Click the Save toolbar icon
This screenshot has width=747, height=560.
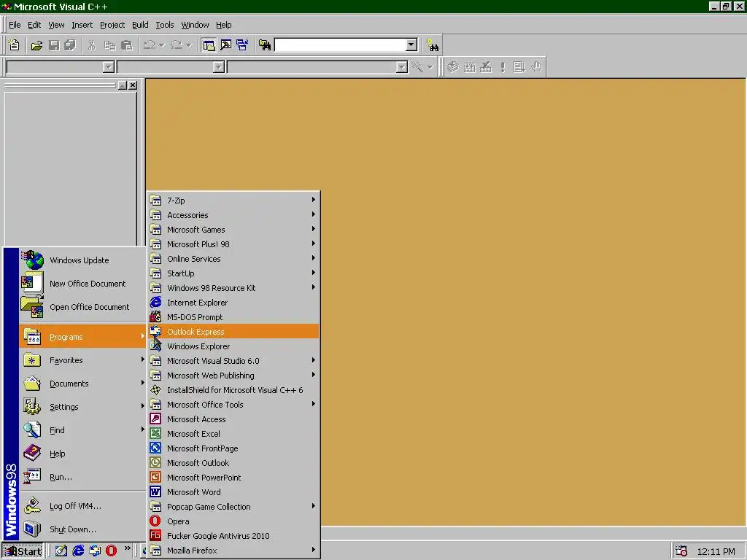[54, 45]
